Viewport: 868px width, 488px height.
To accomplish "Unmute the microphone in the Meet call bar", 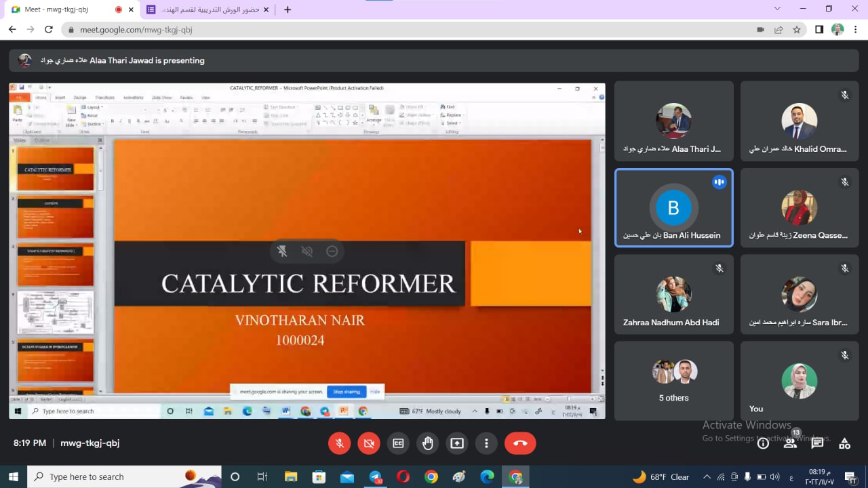I will pyautogui.click(x=340, y=443).
